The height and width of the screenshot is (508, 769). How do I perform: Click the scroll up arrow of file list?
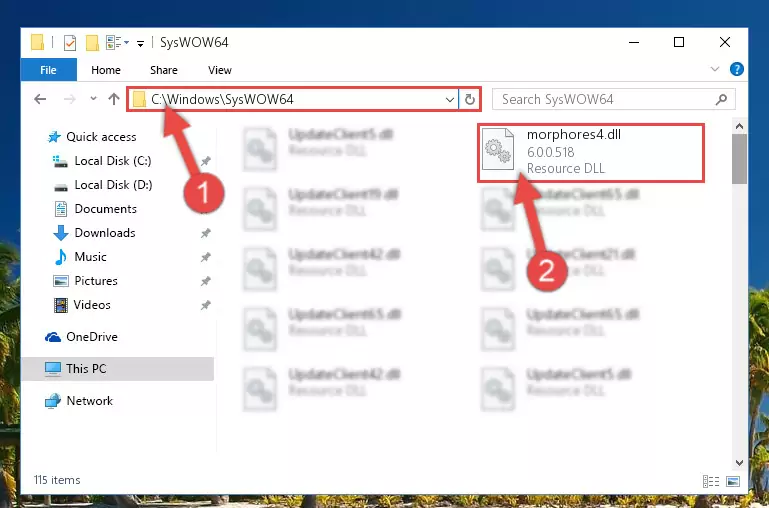click(x=739, y=127)
